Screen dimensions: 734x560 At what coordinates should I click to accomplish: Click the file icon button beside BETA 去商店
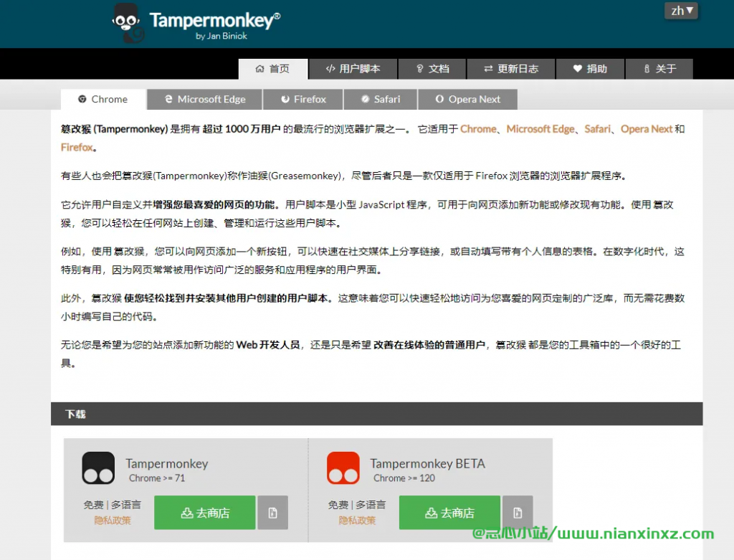(518, 513)
